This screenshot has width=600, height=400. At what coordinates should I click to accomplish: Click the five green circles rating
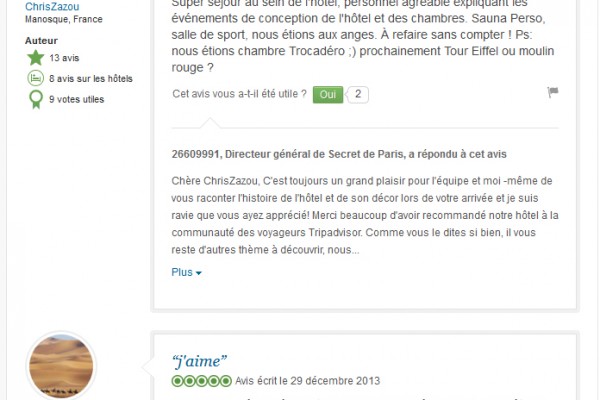(202, 381)
